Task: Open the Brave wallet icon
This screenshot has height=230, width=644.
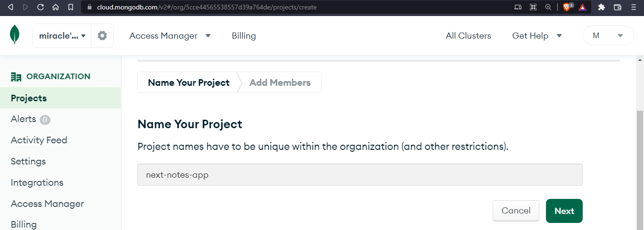Action: click(x=617, y=7)
